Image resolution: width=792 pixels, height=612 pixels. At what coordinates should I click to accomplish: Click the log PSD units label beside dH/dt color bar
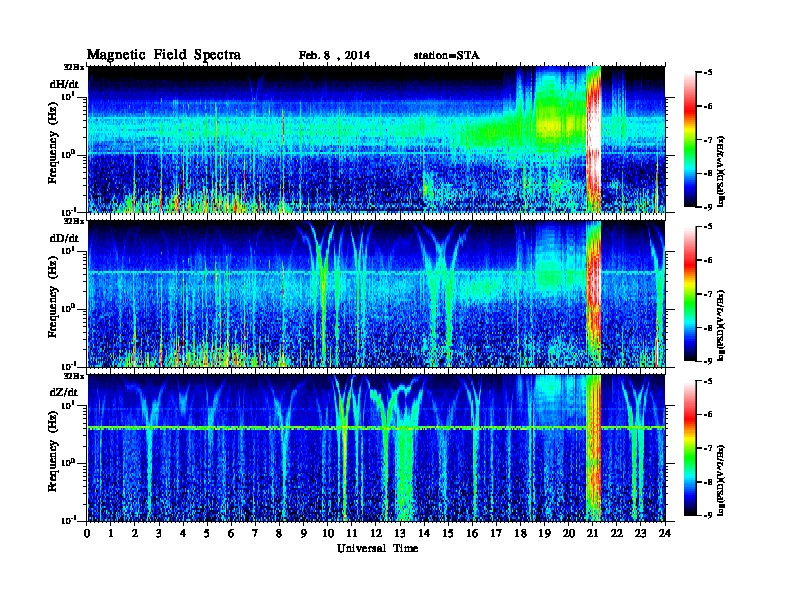point(722,171)
